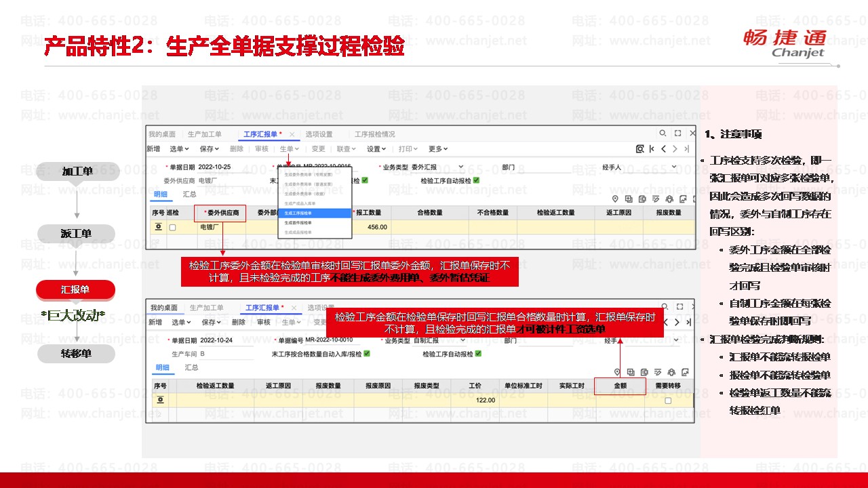Close the 工序汇报单 tab in 委外汇报 window
Viewport: 868px width, 488px height.
[x=292, y=134]
